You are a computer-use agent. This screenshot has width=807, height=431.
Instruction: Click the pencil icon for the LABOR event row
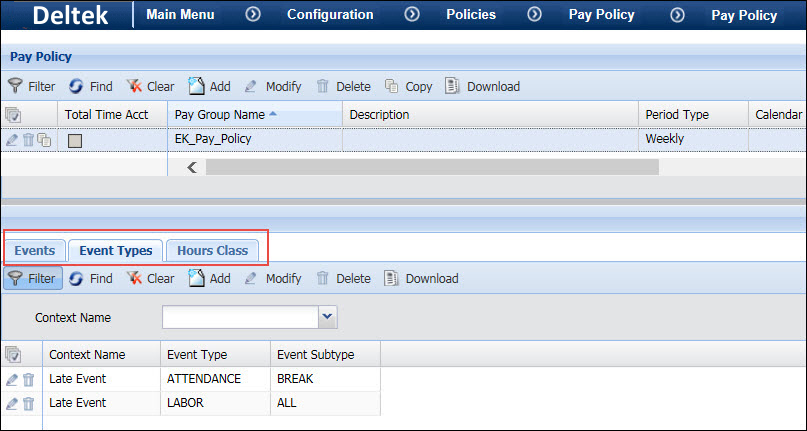coord(12,404)
